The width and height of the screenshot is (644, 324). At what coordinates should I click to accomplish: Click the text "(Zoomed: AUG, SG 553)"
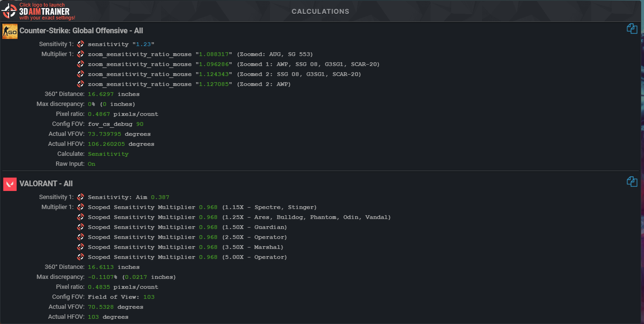click(x=275, y=54)
